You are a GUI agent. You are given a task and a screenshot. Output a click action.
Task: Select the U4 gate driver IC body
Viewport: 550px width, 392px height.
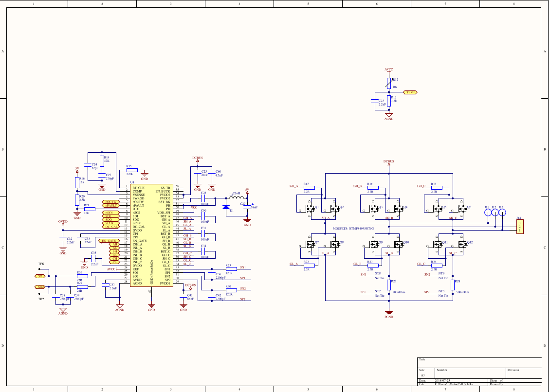[x=151, y=235]
